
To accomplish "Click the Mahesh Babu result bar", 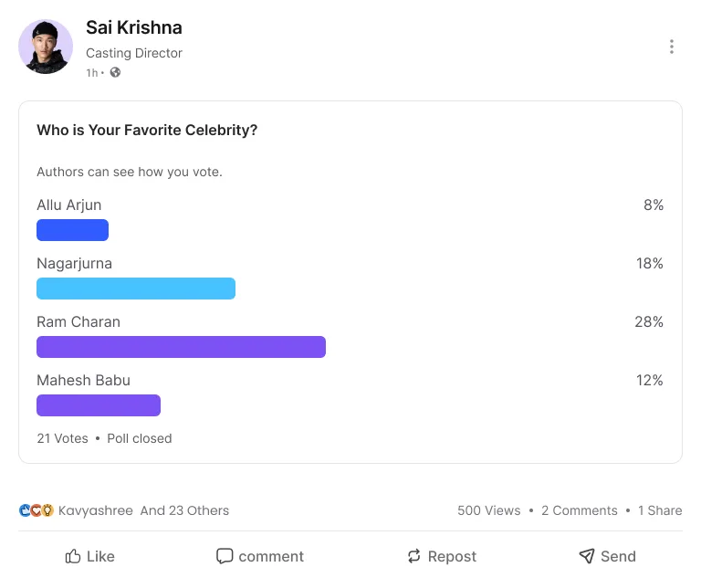I will [x=99, y=405].
